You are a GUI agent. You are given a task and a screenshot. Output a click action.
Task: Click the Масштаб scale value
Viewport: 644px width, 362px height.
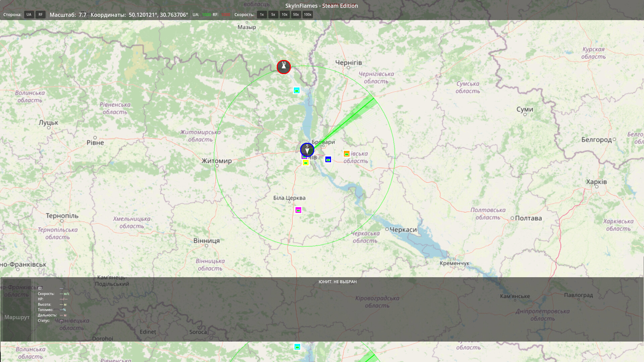83,15
